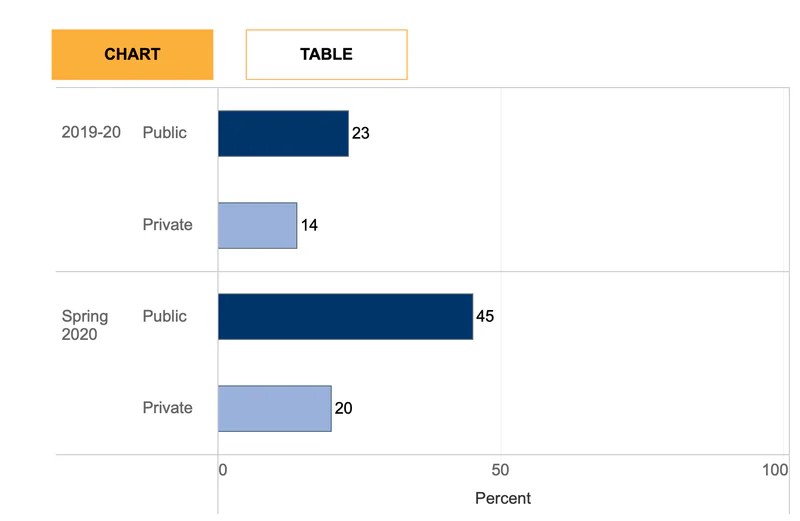Viewport: 800px width, 521px height.
Task: Select the value label 14
Action: pyautogui.click(x=309, y=225)
